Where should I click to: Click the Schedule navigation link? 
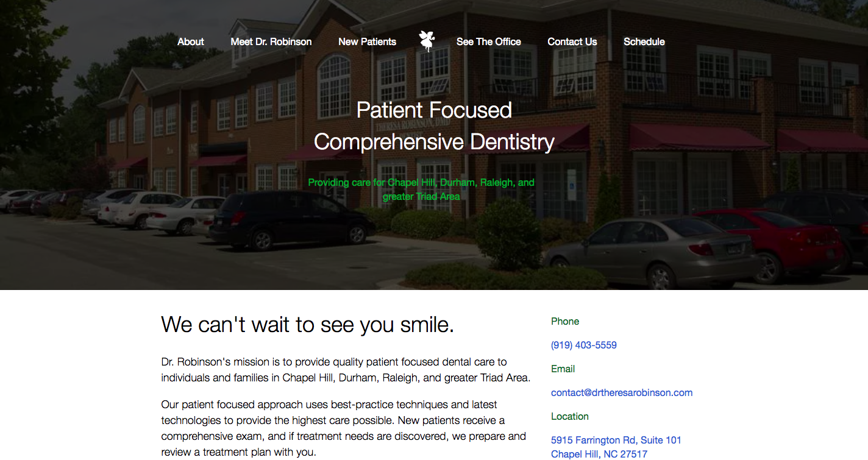pyautogui.click(x=644, y=41)
